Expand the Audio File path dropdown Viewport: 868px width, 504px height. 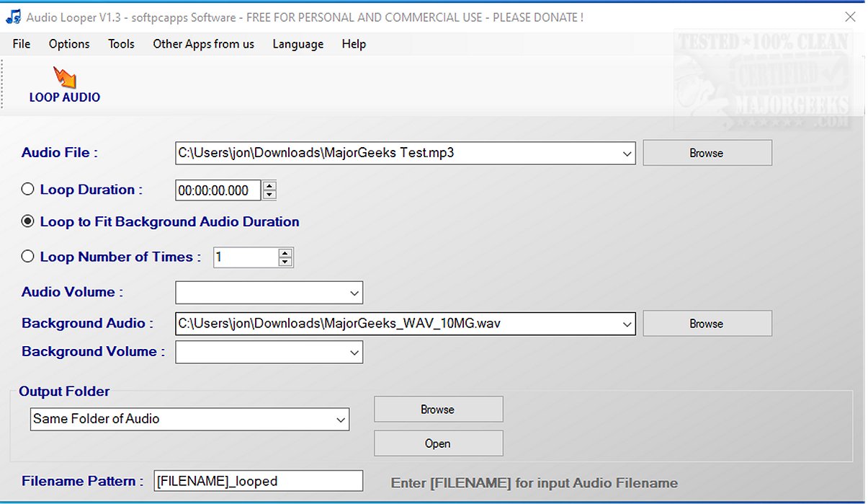pos(627,154)
